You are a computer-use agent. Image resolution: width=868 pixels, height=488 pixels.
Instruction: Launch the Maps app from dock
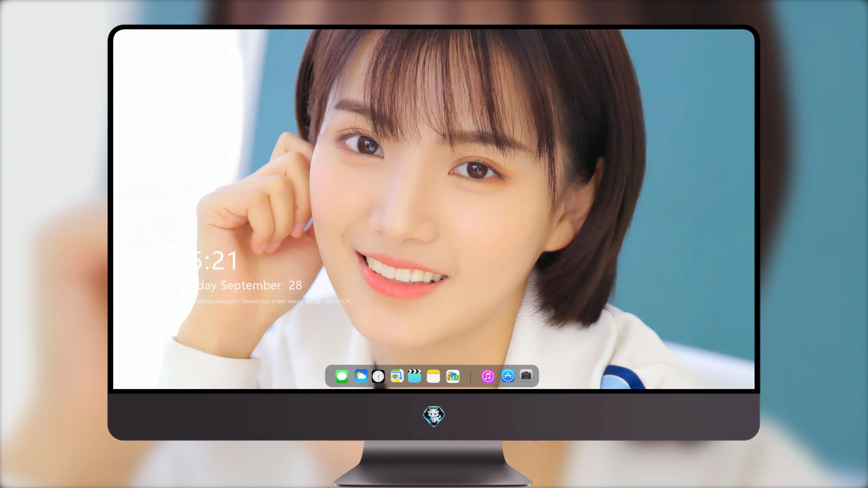coord(397,376)
